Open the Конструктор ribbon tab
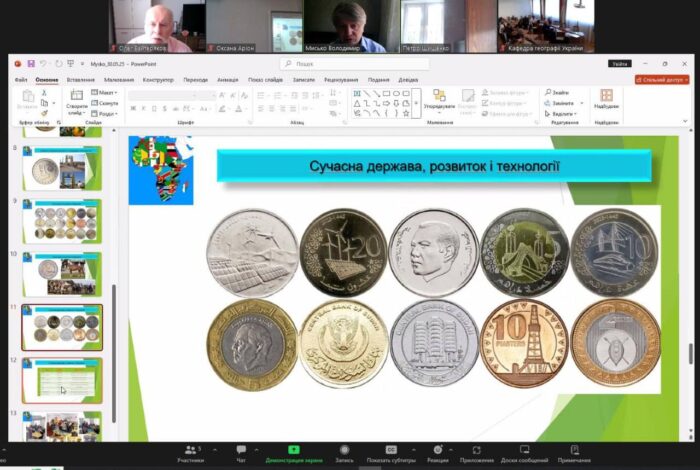Viewport: 700px width, 470px height. [158, 79]
